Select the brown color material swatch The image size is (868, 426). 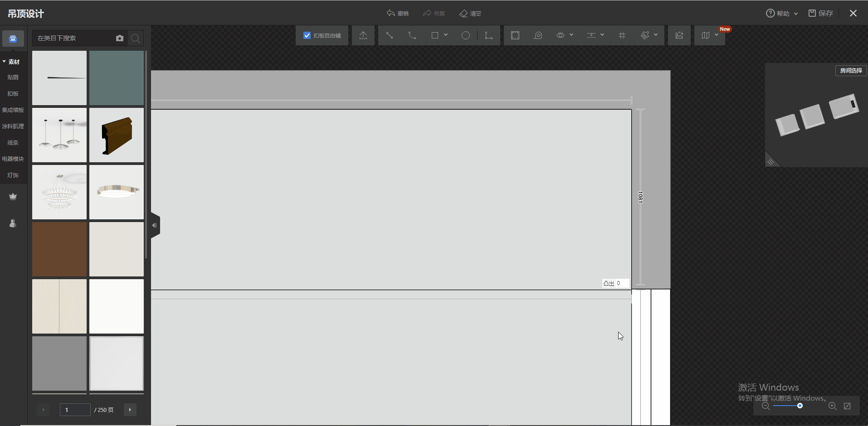coord(59,249)
